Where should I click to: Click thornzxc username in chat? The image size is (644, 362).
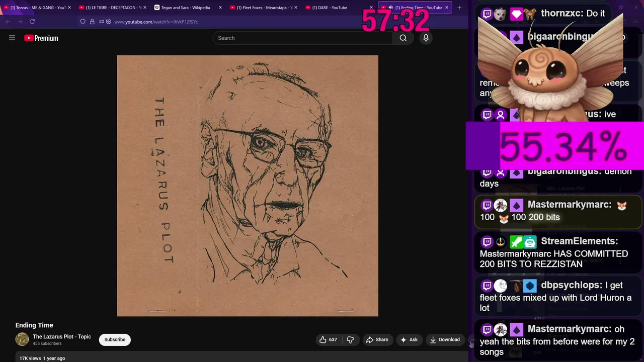point(561,14)
